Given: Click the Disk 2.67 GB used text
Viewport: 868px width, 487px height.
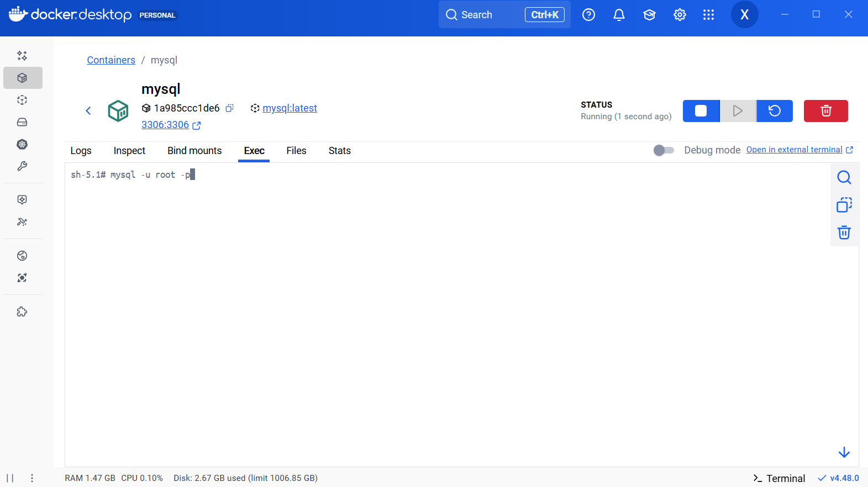Looking at the screenshot, I should pos(245,478).
